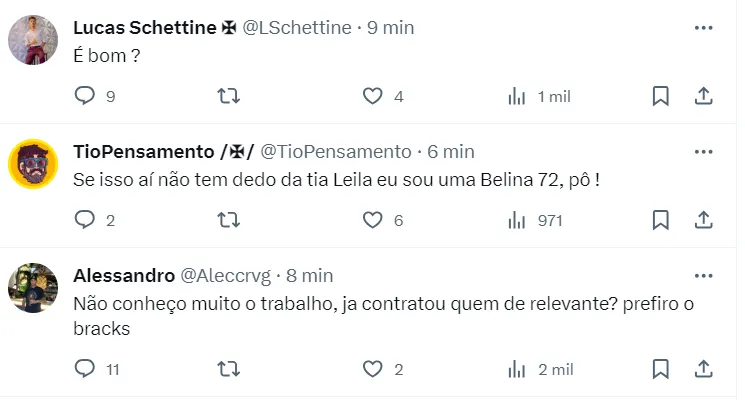Open @TioPensamento profile handle link

tap(335, 151)
